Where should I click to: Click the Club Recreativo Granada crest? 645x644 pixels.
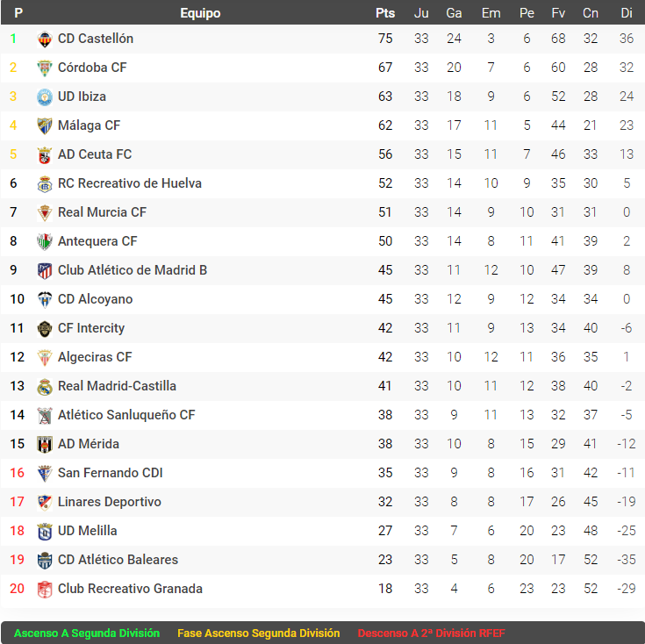click(x=45, y=589)
